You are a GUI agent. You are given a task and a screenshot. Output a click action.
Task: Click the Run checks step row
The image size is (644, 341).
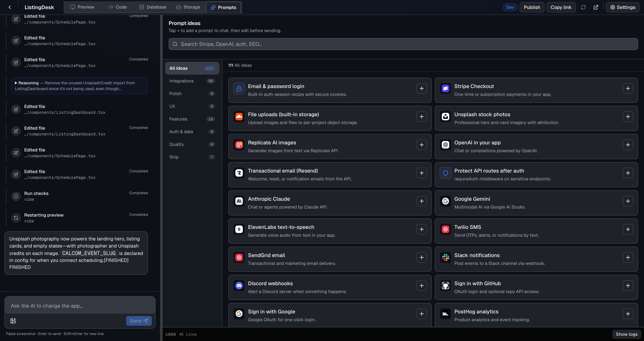point(80,196)
